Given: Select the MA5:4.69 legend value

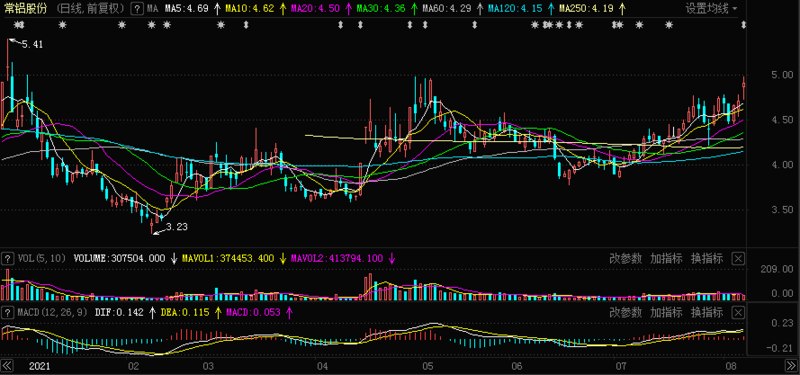Looking at the screenshot, I should pyautogui.click(x=187, y=9).
